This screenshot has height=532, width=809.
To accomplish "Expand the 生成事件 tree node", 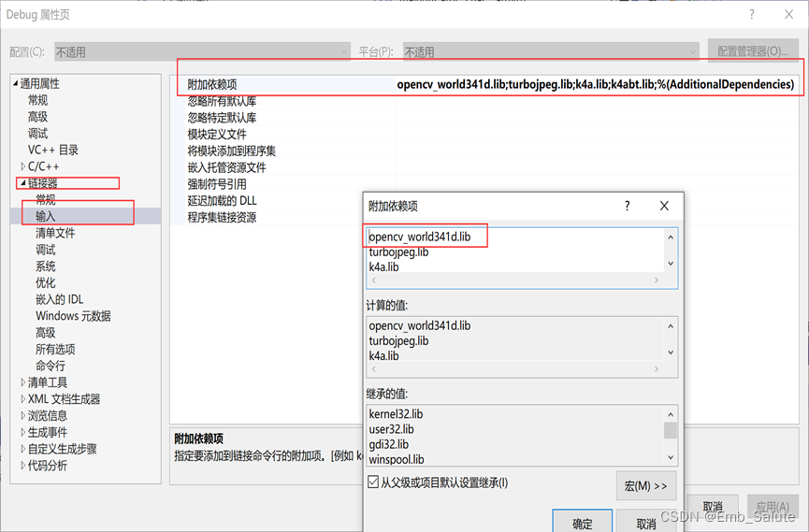I will 22,432.
